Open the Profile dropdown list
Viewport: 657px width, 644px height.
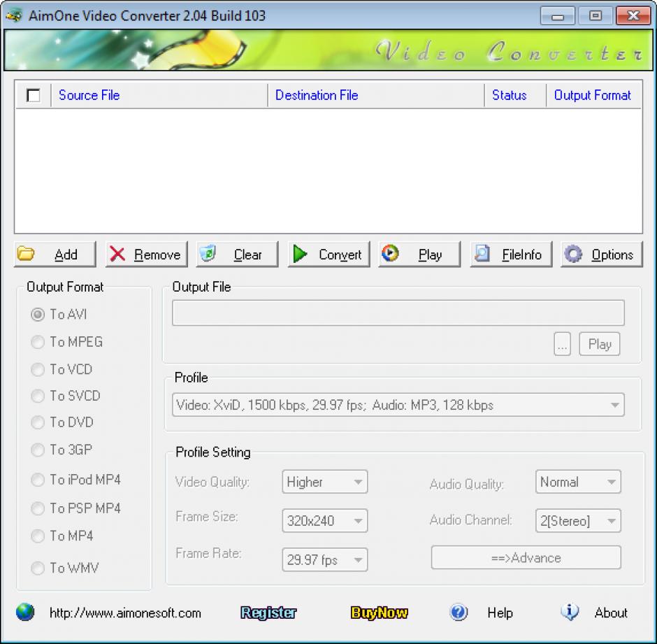tap(398, 405)
